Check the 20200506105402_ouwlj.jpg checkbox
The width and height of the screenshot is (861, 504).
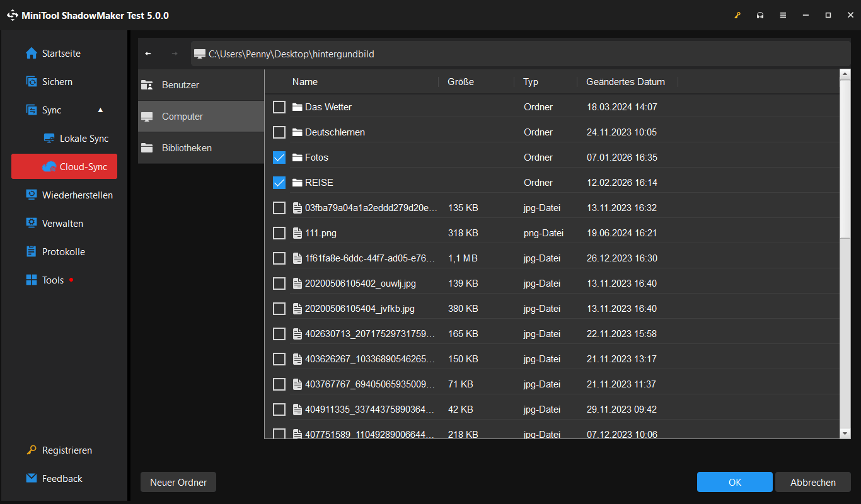pos(279,283)
